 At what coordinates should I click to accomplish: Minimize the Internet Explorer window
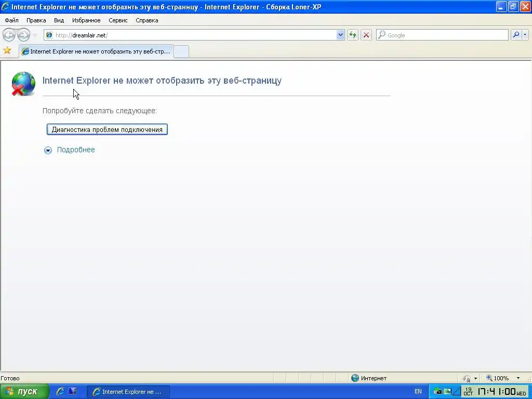click(x=501, y=6)
